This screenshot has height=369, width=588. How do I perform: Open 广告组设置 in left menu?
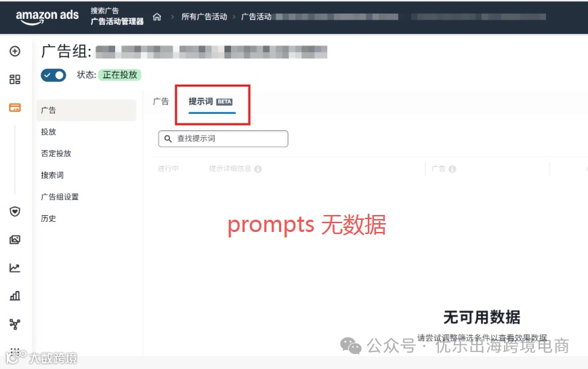tap(60, 197)
